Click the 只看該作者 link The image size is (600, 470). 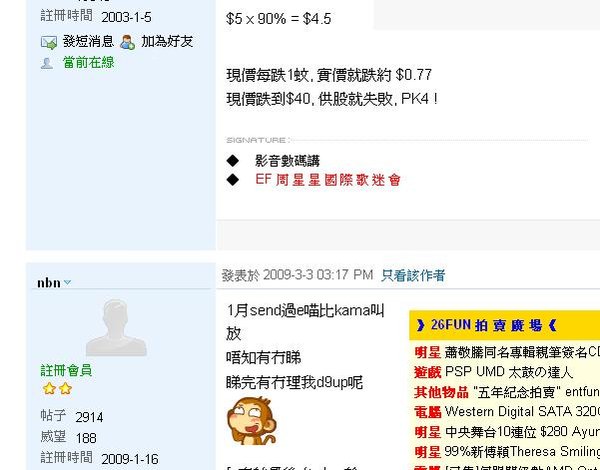[413, 275]
